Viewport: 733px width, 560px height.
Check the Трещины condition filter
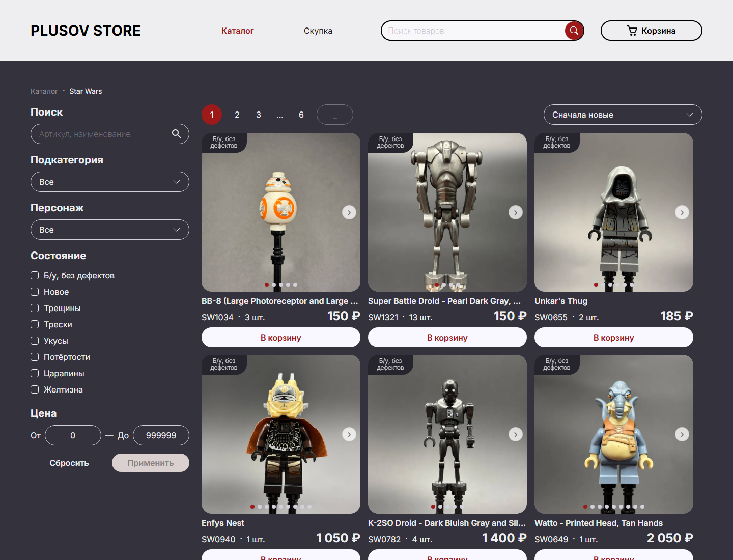coord(35,308)
